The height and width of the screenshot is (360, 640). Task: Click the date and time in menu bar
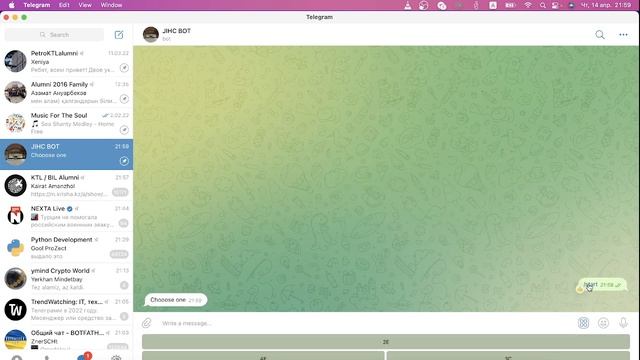(606, 5)
